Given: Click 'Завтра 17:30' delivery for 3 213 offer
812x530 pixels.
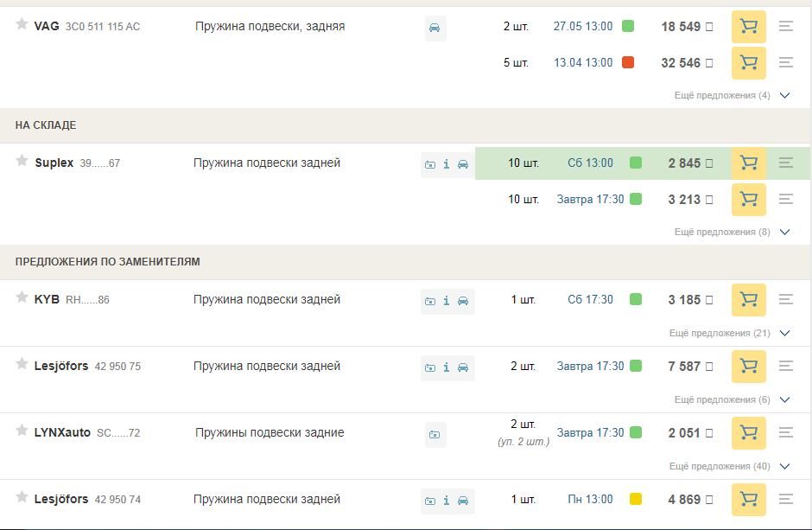Looking at the screenshot, I should click(x=590, y=199).
